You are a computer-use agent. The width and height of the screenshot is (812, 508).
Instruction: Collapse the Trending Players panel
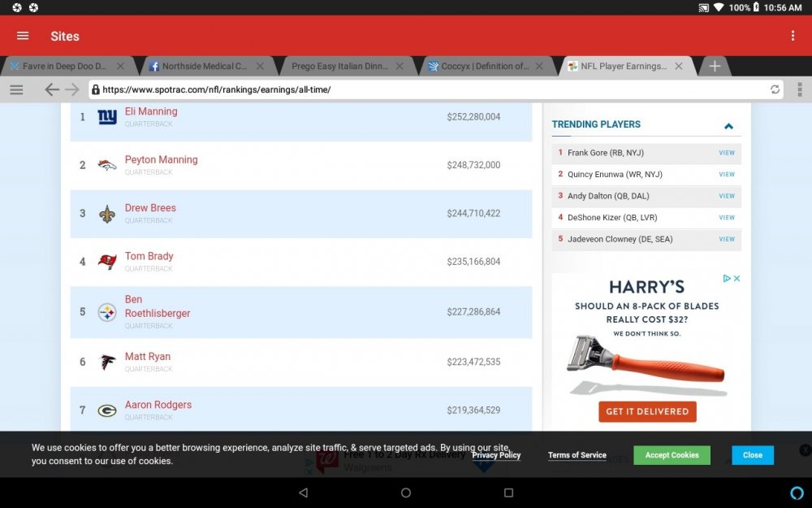tap(728, 125)
